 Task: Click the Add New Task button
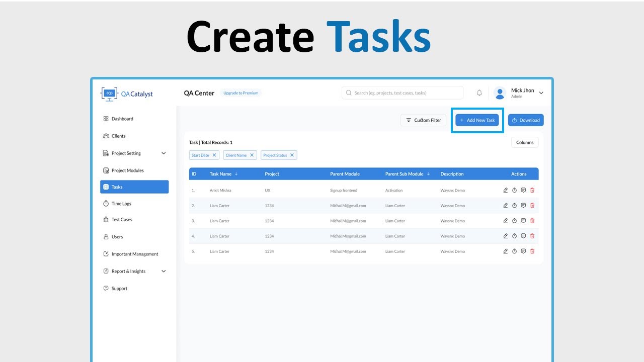click(x=477, y=120)
